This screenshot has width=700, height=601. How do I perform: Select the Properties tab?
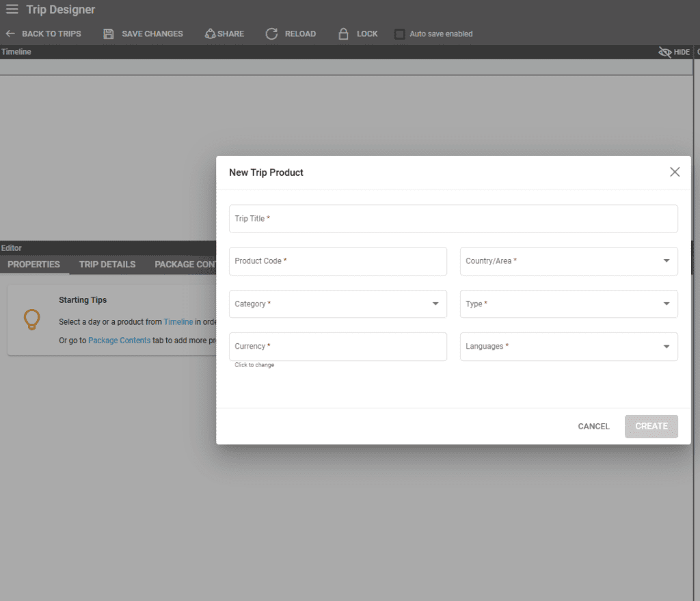(x=33, y=265)
